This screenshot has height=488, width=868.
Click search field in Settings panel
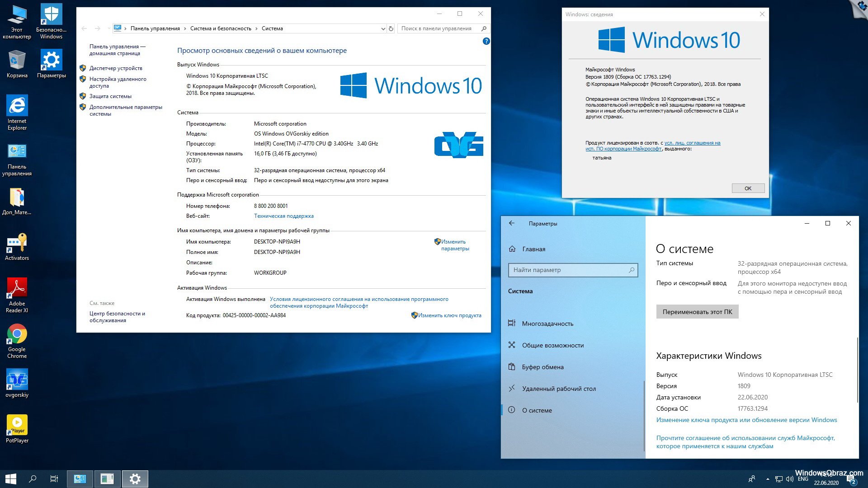(x=572, y=269)
